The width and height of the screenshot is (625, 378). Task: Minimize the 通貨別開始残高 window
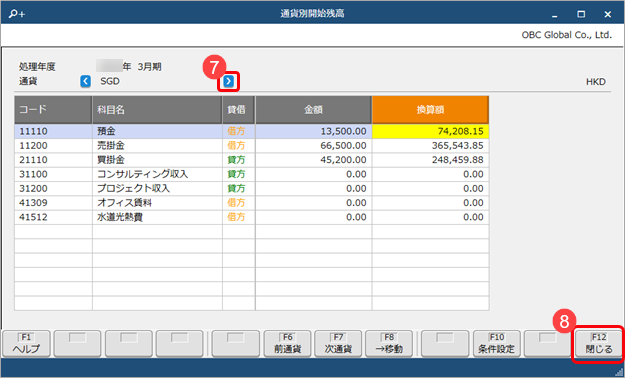[554, 14]
